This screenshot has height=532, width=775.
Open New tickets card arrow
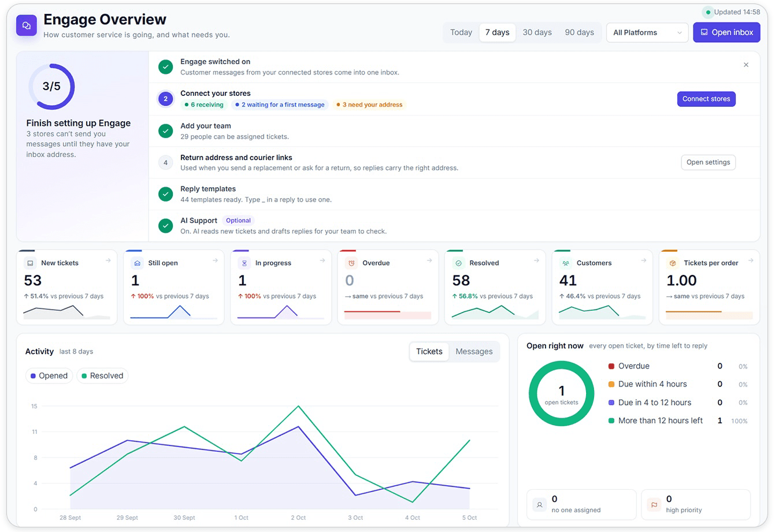(108, 261)
